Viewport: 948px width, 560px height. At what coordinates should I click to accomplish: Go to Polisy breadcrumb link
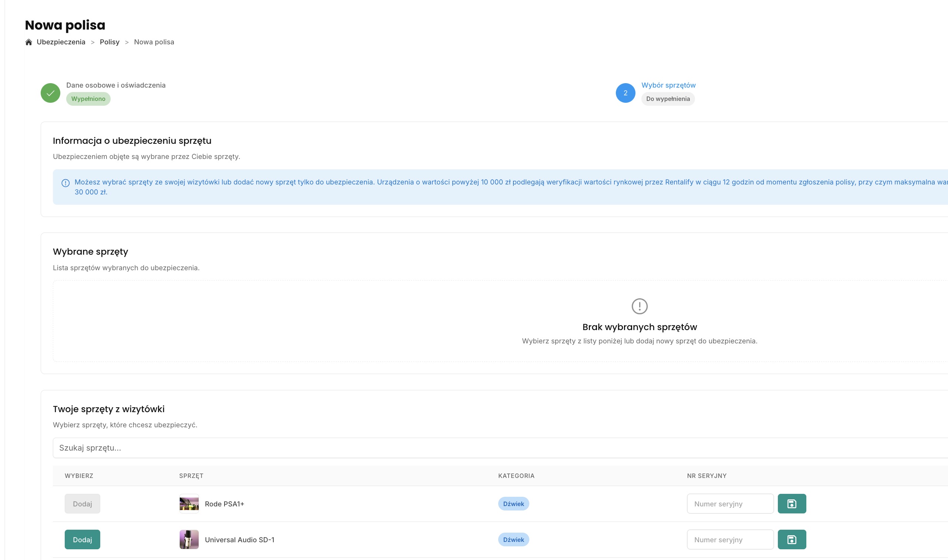pos(109,42)
